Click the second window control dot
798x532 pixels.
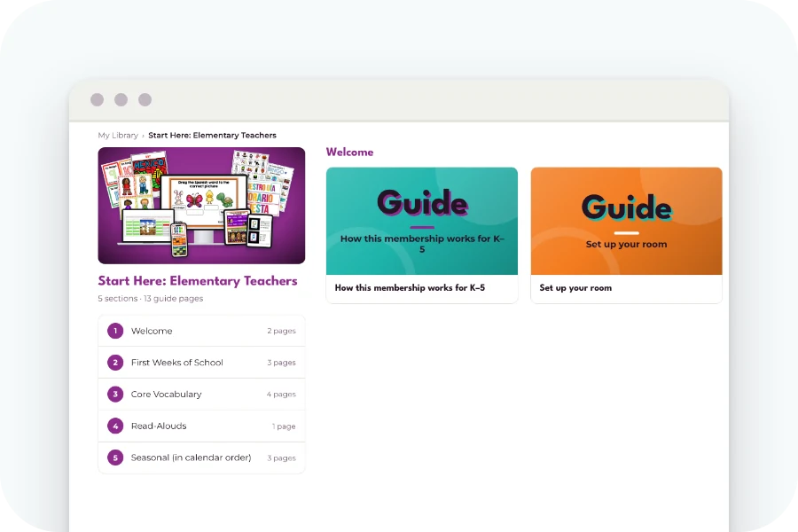121,100
